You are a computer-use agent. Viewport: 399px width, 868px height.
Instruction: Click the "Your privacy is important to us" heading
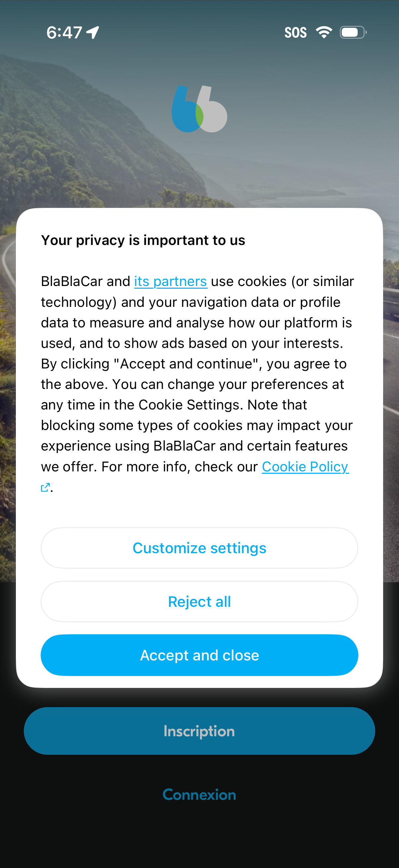[143, 240]
